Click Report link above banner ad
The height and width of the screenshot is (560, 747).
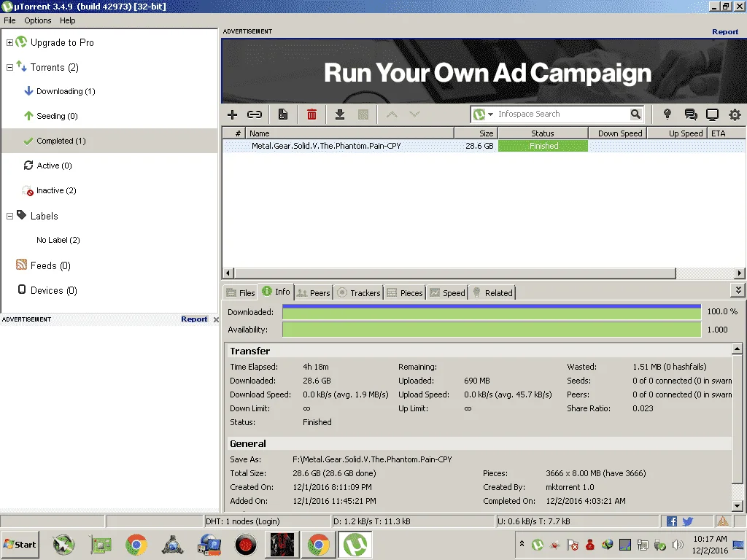725,32
